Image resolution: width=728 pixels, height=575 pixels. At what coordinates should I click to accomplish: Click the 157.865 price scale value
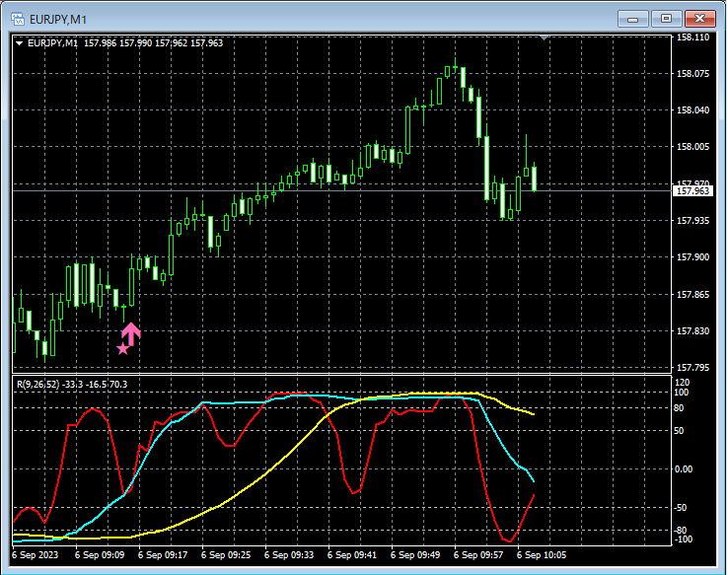tap(692, 294)
